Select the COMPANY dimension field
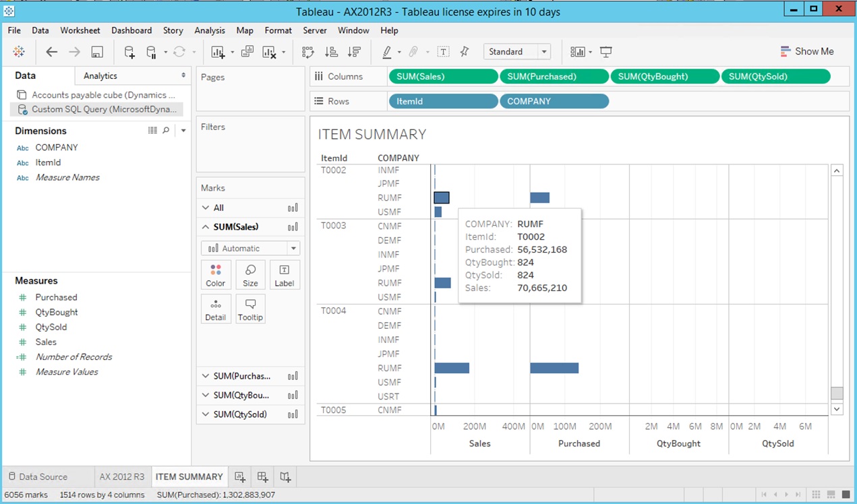Image resolution: width=857 pixels, height=504 pixels. tap(57, 147)
